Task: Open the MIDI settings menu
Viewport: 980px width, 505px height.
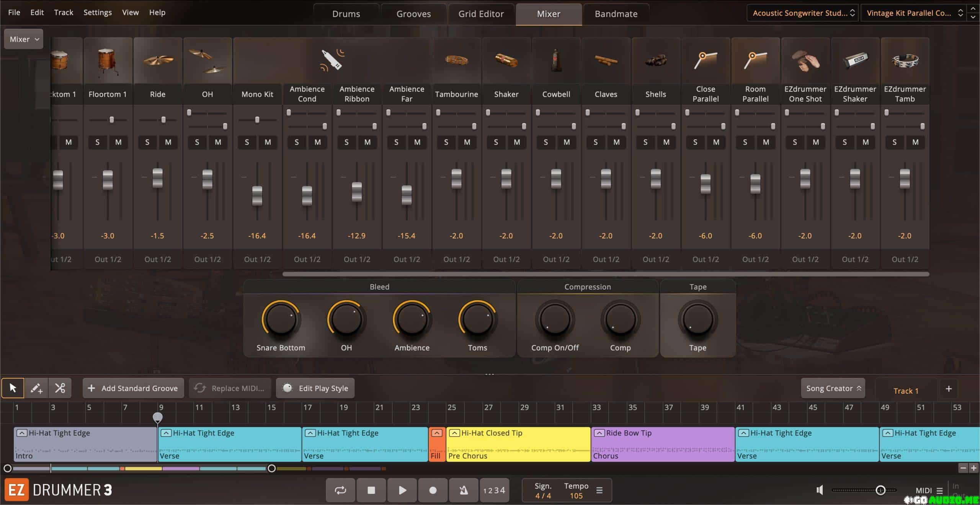Action: pos(929,490)
